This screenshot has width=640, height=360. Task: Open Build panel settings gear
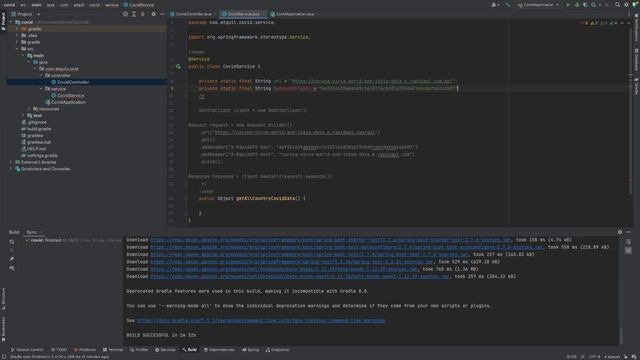point(620,232)
